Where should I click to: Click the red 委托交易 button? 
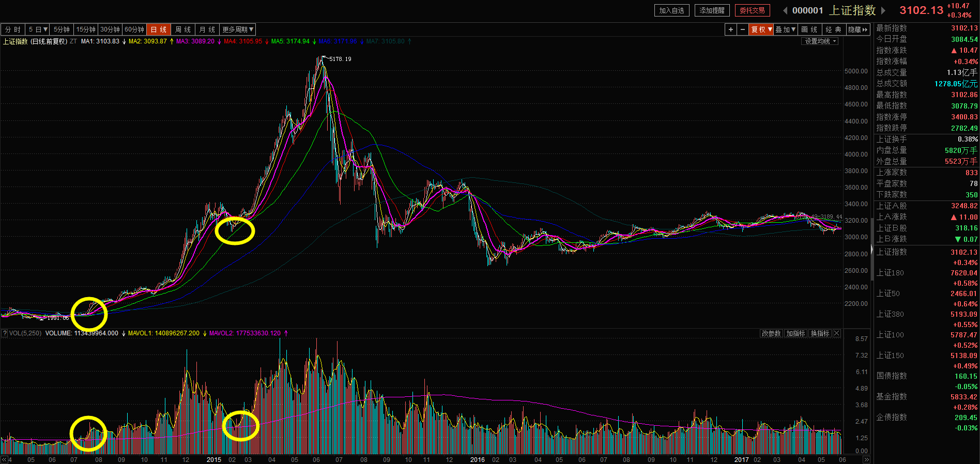pos(753,10)
